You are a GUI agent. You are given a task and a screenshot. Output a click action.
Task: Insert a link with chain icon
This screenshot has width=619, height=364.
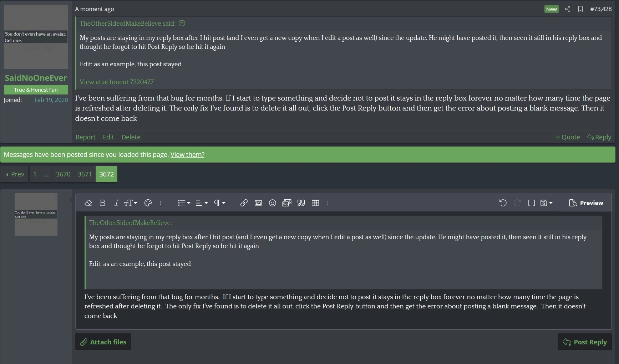click(244, 203)
